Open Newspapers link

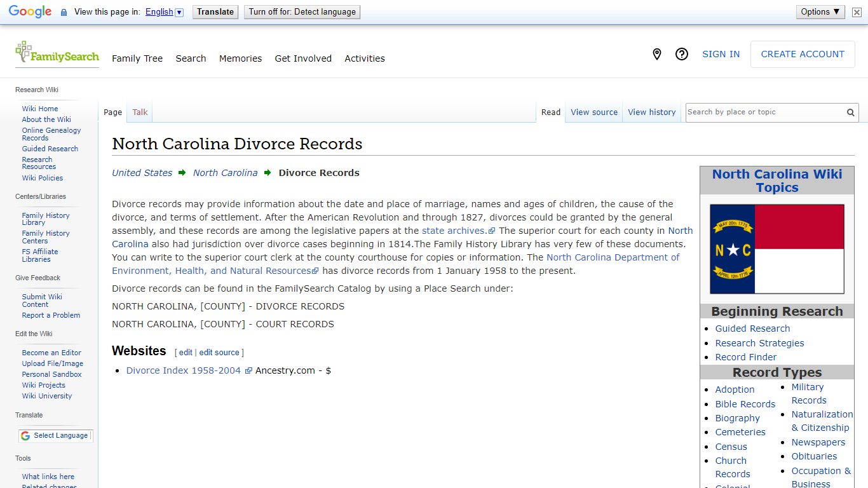pos(818,442)
